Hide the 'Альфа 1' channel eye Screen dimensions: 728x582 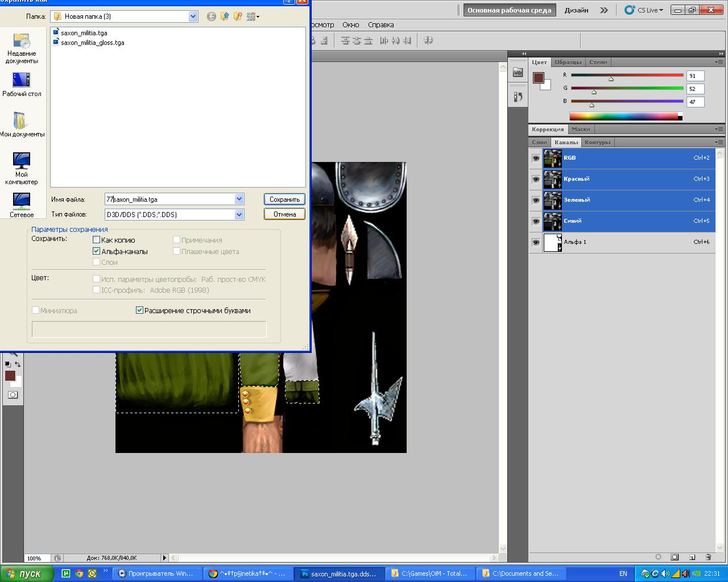[536, 242]
